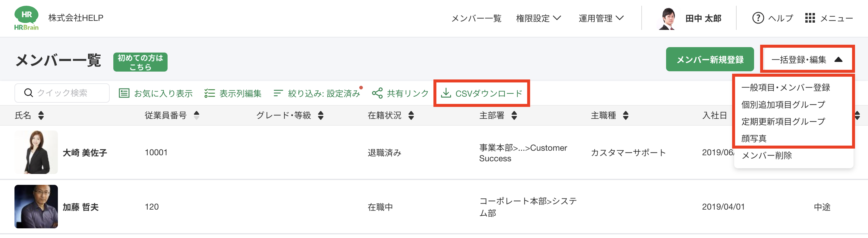Click the share link icon
Image resolution: width=868 pixels, height=238 pixels.
pos(377,93)
